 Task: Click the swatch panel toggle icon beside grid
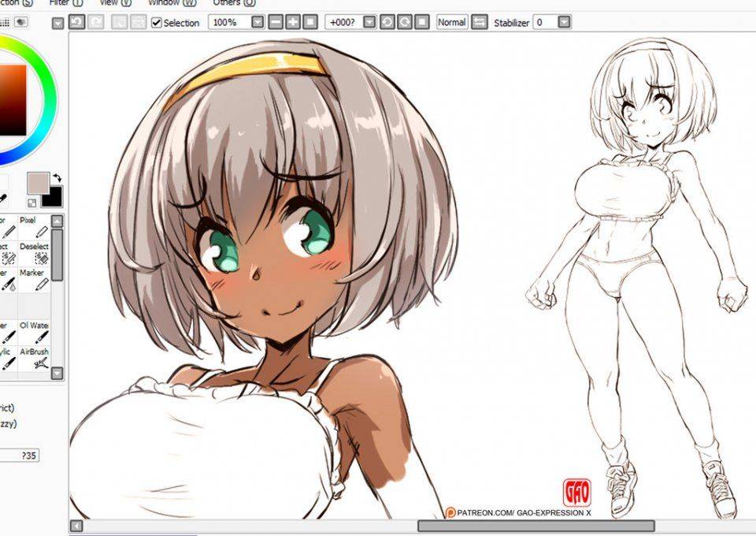[x=20, y=22]
